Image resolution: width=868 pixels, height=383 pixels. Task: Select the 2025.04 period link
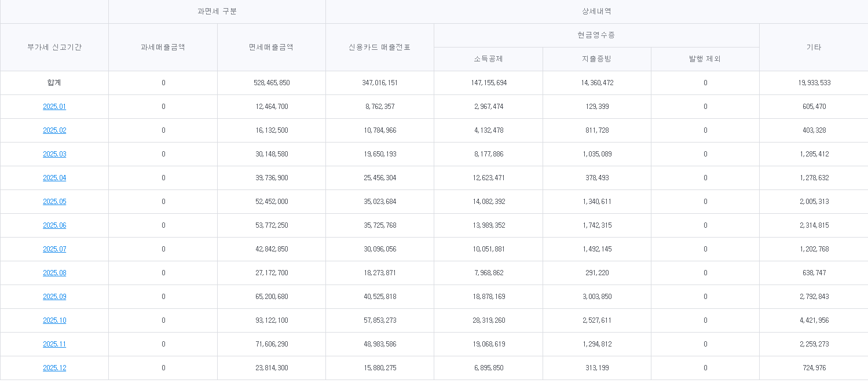coord(54,178)
